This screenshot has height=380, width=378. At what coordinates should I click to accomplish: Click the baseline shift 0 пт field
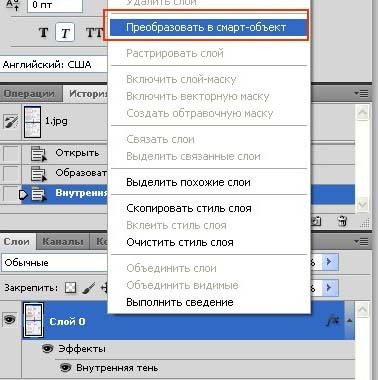55,6
